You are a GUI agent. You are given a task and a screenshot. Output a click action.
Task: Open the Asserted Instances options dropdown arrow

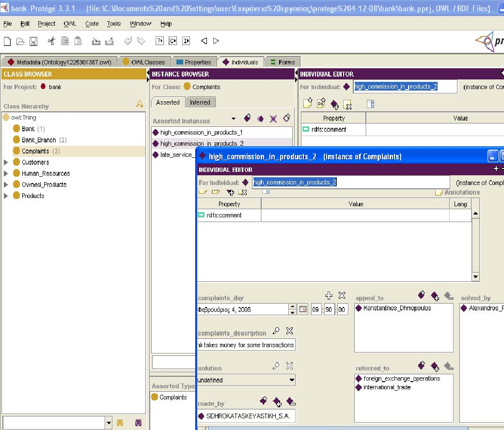pos(234,119)
